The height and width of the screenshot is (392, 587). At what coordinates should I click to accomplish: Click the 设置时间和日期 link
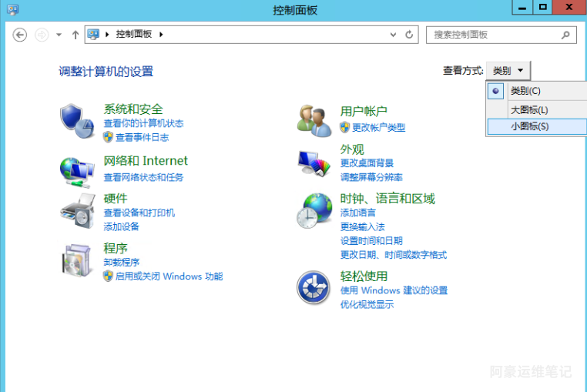371,241
